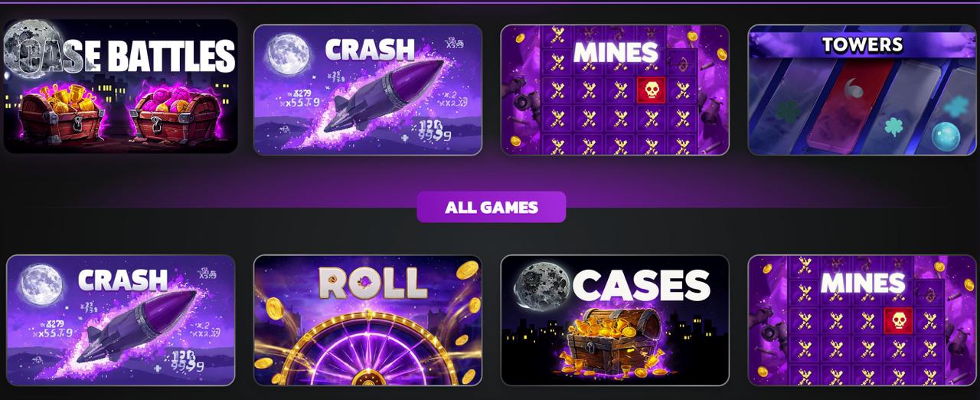Click the ALL GAMES button
980x400 pixels.
click(x=491, y=207)
